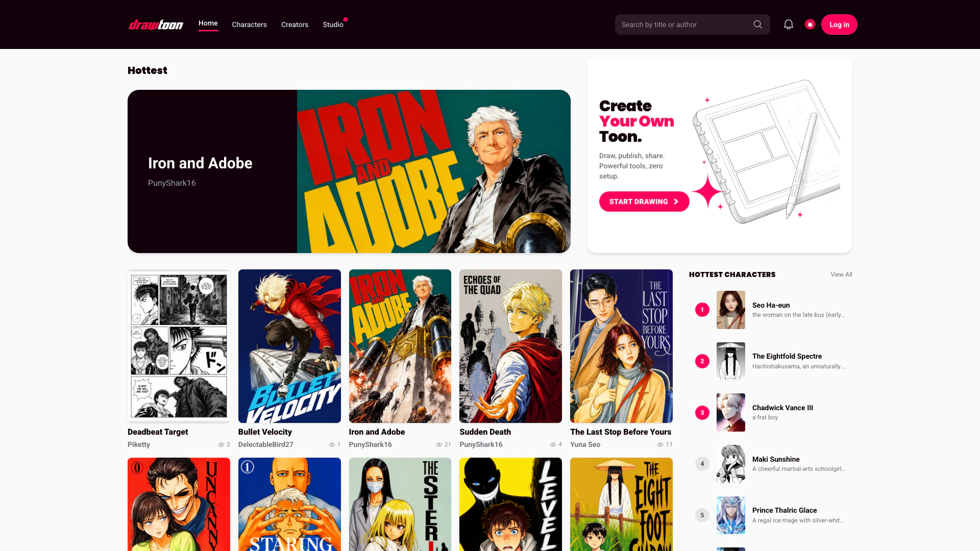Image resolution: width=980 pixels, height=551 pixels.
Task: Click the Chadwick Vance III name
Action: 782,408
